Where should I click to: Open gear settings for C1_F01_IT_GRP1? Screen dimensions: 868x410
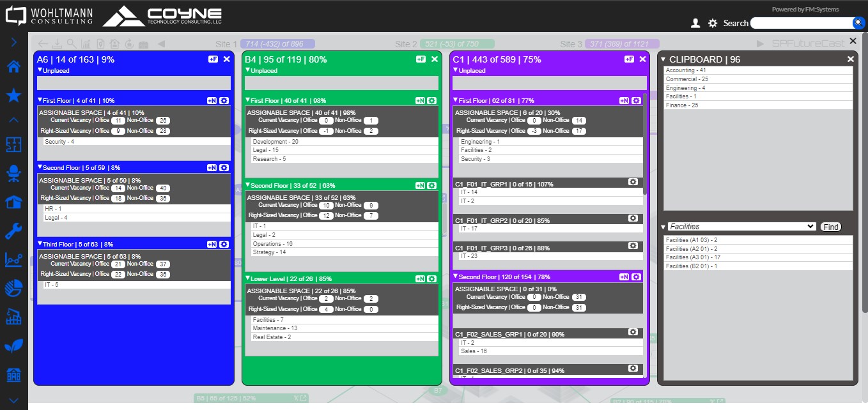coord(633,182)
